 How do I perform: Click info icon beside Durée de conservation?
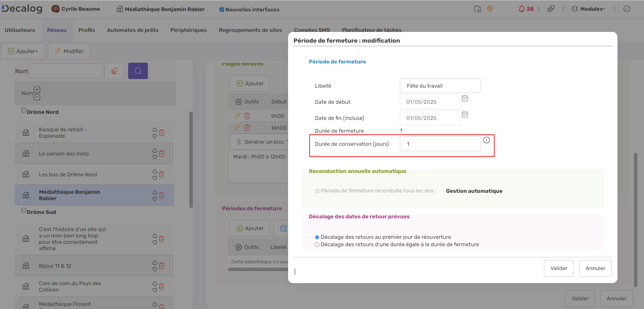click(x=486, y=140)
